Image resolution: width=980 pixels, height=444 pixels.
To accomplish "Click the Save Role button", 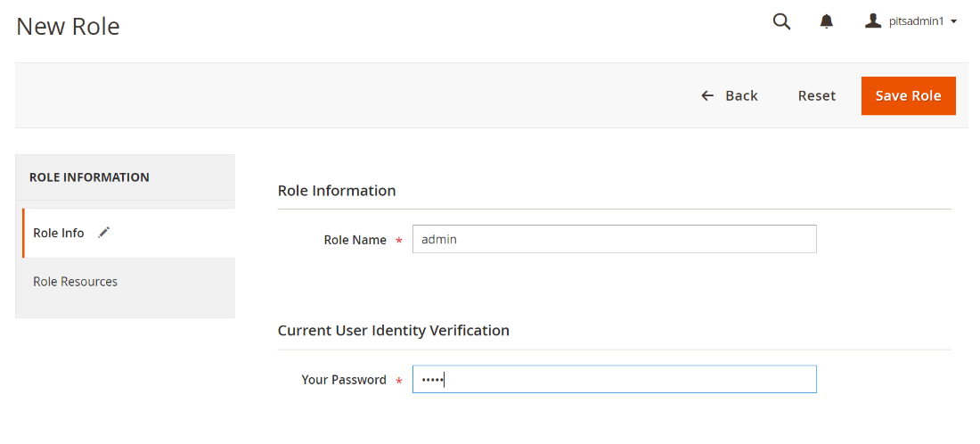I will coord(908,95).
